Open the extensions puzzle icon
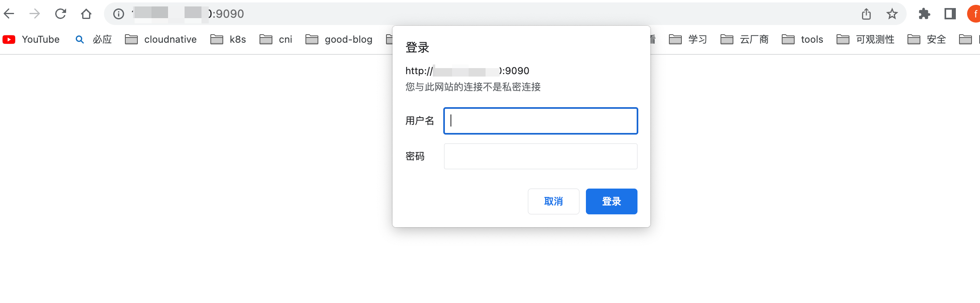Screen dimensions: 980x303 point(924,14)
